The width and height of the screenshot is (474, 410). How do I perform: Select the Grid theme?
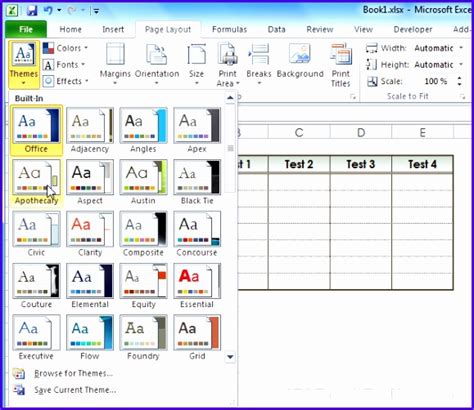coord(197,338)
